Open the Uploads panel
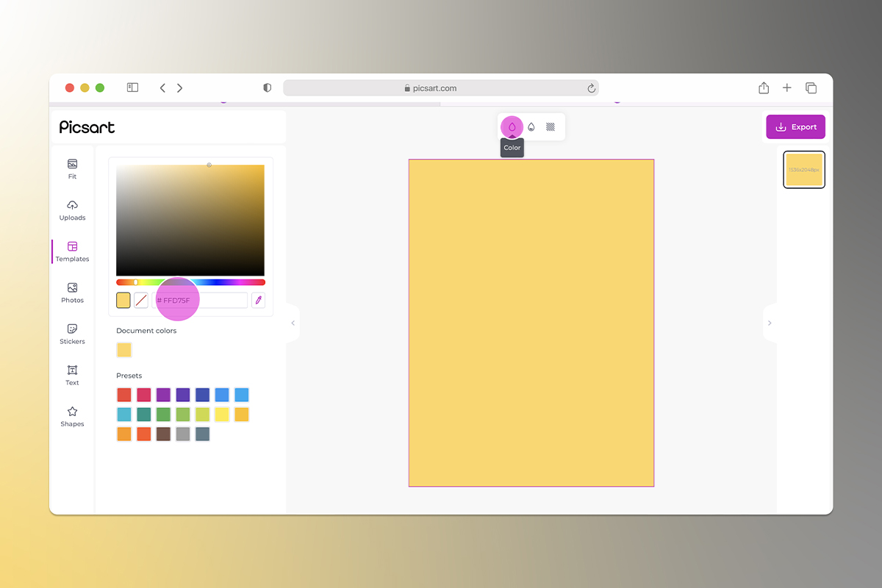The image size is (882, 588). [x=72, y=210]
